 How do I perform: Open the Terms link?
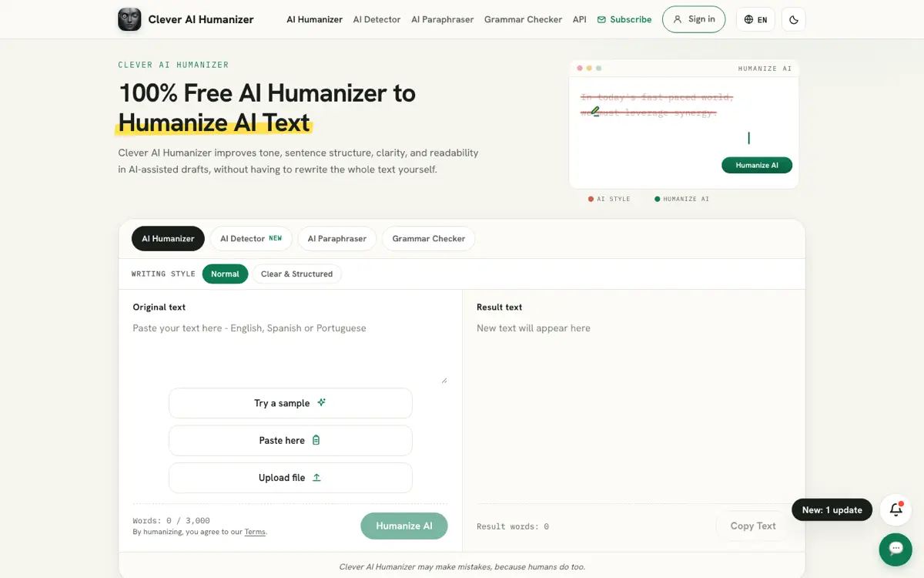click(x=255, y=532)
